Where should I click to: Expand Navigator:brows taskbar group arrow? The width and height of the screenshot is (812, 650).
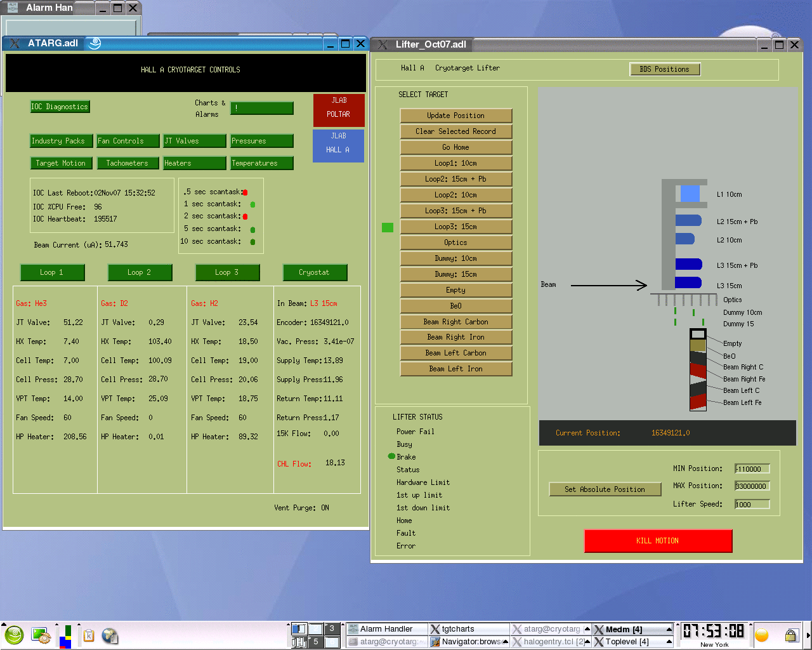(506, 642)
